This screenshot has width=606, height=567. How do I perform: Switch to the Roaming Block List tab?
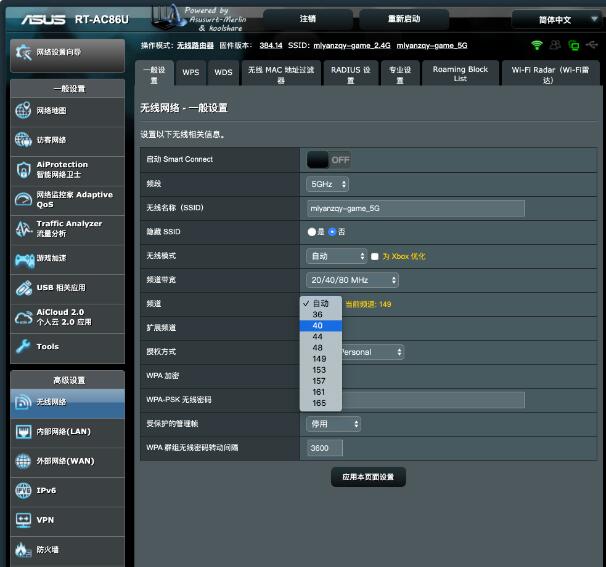[460, 73]
